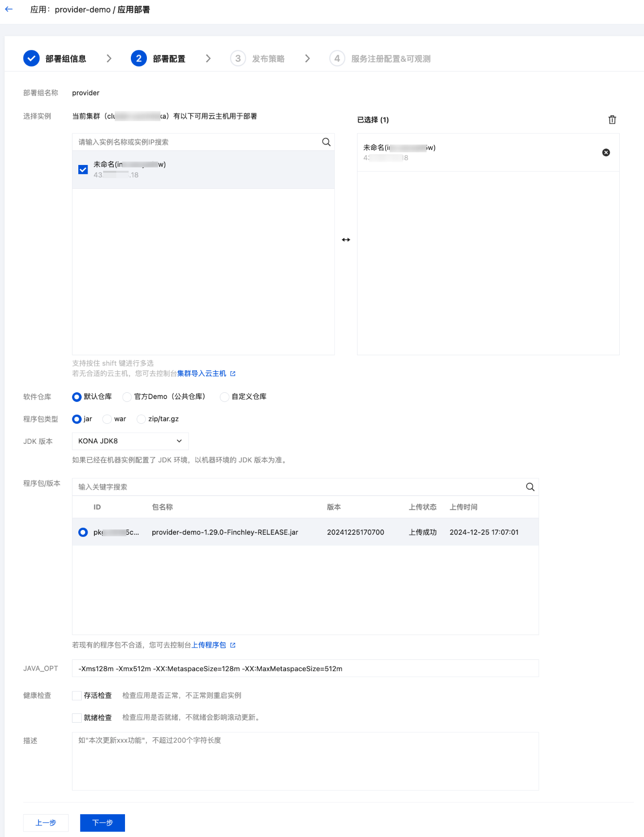This screenshot has width=644, height=837.
Task: Click the step 3 number circle
Action: (x=238, y=58)
